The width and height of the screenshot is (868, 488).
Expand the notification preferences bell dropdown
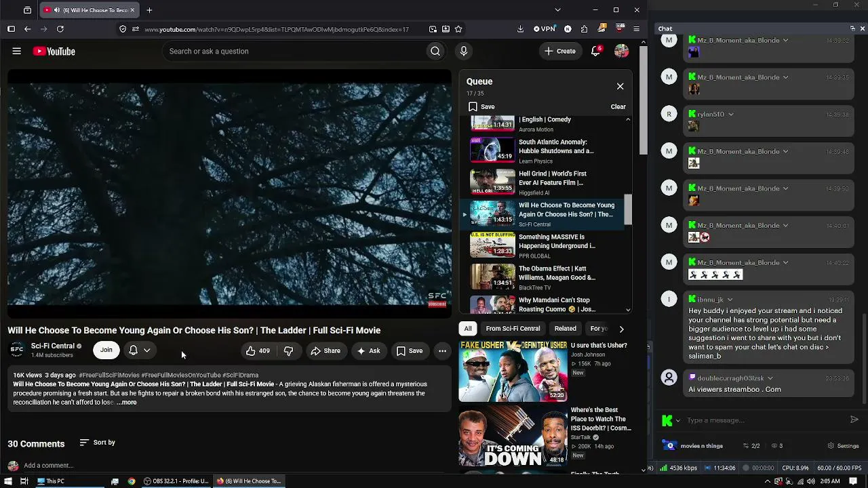(x=140, y=351)
